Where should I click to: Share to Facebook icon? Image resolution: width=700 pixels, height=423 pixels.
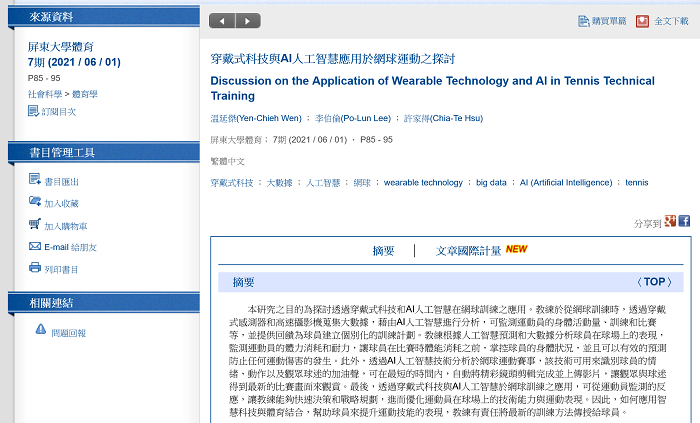(684, 221)
